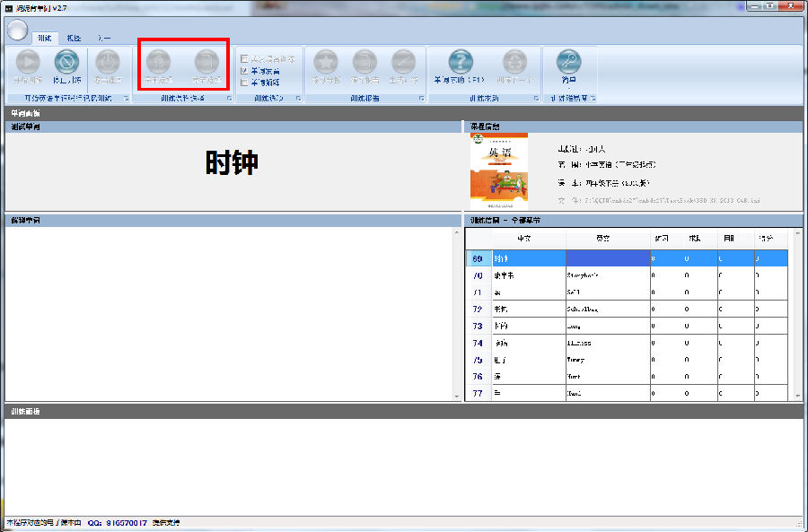Click the star icon in report group
The width and height of the screenshot is (808, 532).
coord(326,62)
